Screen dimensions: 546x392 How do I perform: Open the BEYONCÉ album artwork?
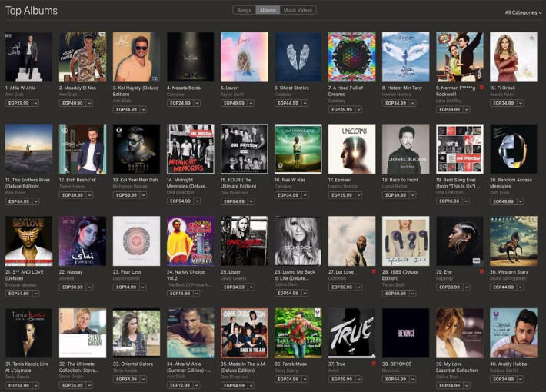coord(406,333)
